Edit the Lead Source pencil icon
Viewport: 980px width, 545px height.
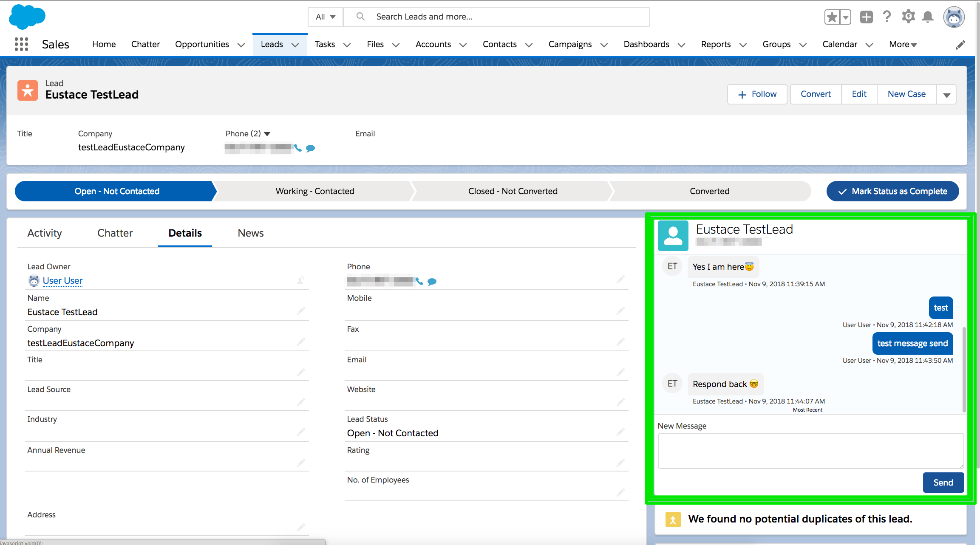(301, 402)
